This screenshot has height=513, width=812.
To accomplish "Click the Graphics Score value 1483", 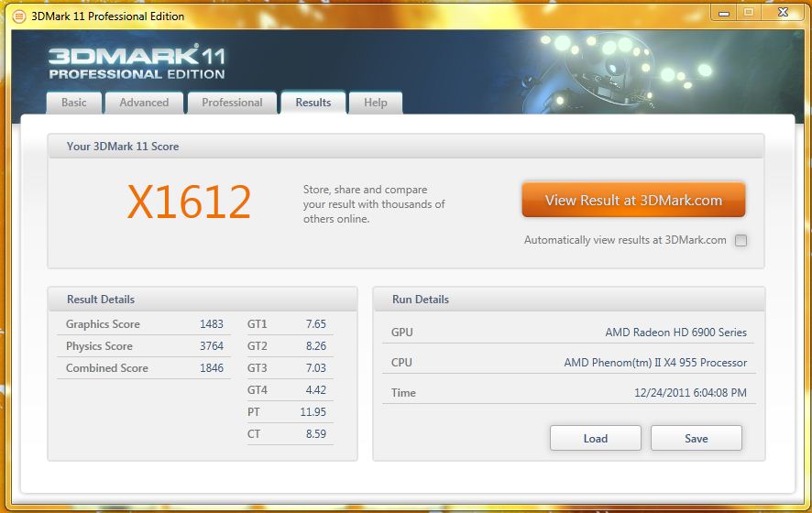I will tap(212, 324).
